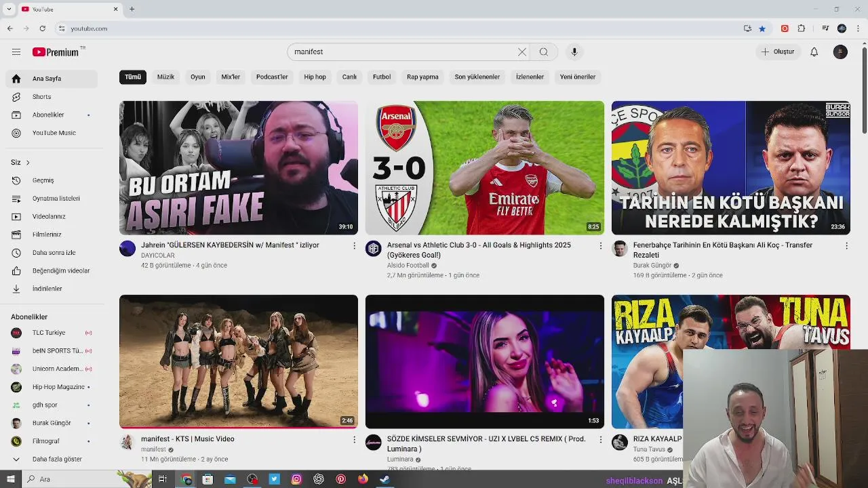Open Instagram from the taskbar
This screenshot has width=868, height=488.
(296, 479)
